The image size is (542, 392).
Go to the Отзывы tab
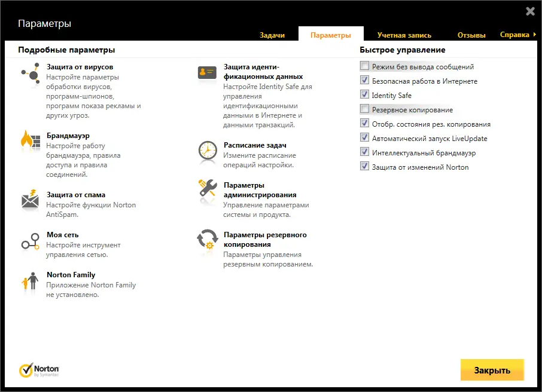[x=471, y=35]
